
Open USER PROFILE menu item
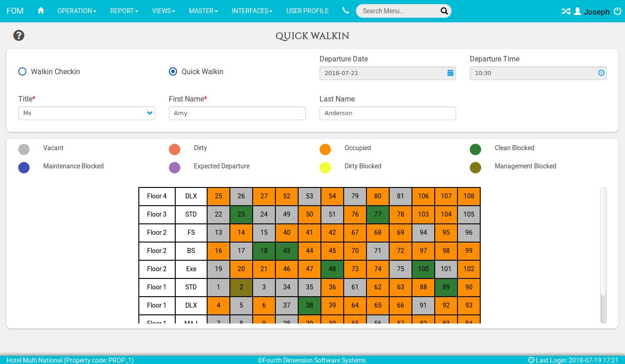point(307,11)
